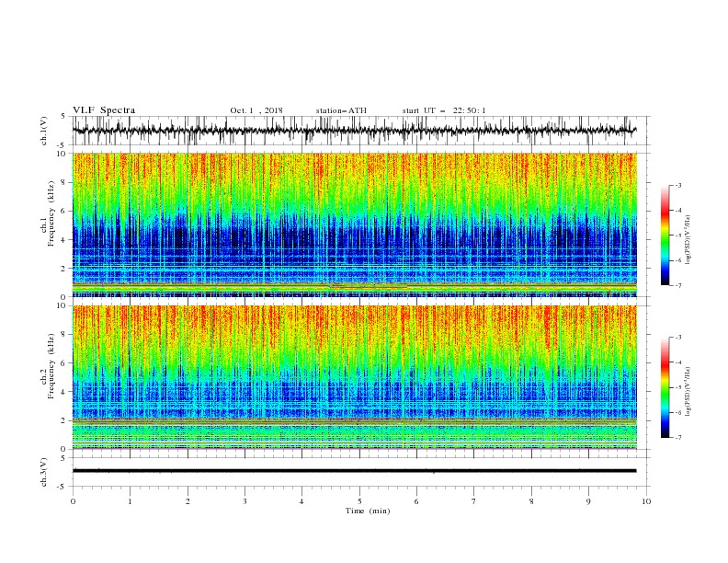Screen dimensions: 728x563
Task: Click the time axis "7" tick label
Action: click(474, 501)
